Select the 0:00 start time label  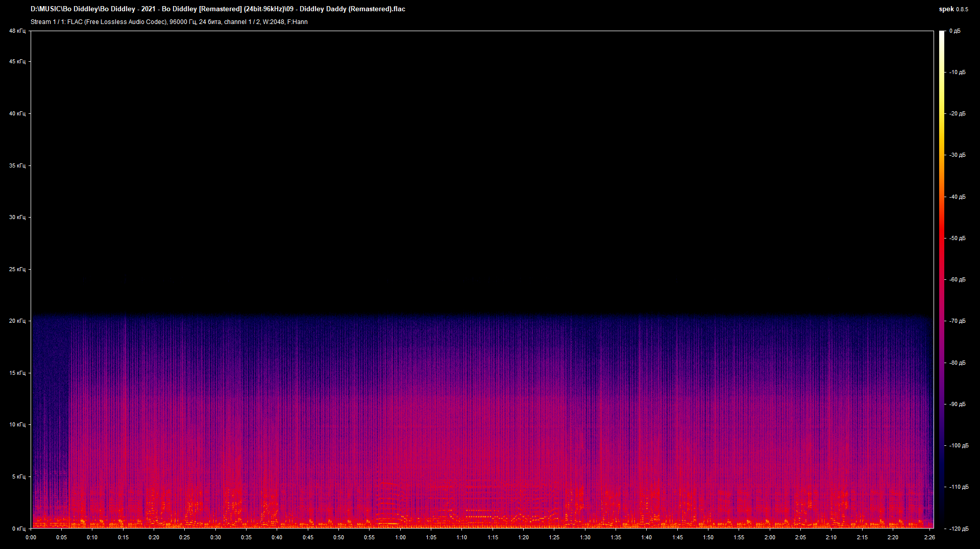(x=31, y=537)
